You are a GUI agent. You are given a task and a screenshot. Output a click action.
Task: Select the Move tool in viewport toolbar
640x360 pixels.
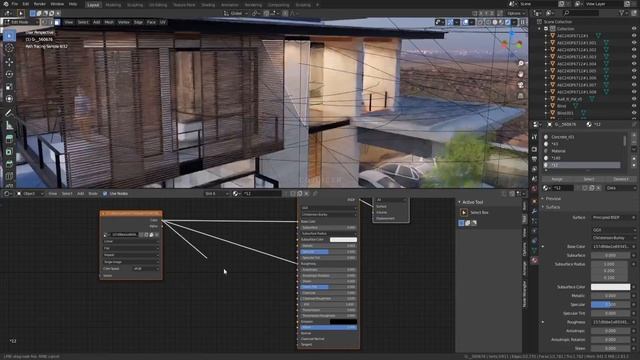[9, 62]
